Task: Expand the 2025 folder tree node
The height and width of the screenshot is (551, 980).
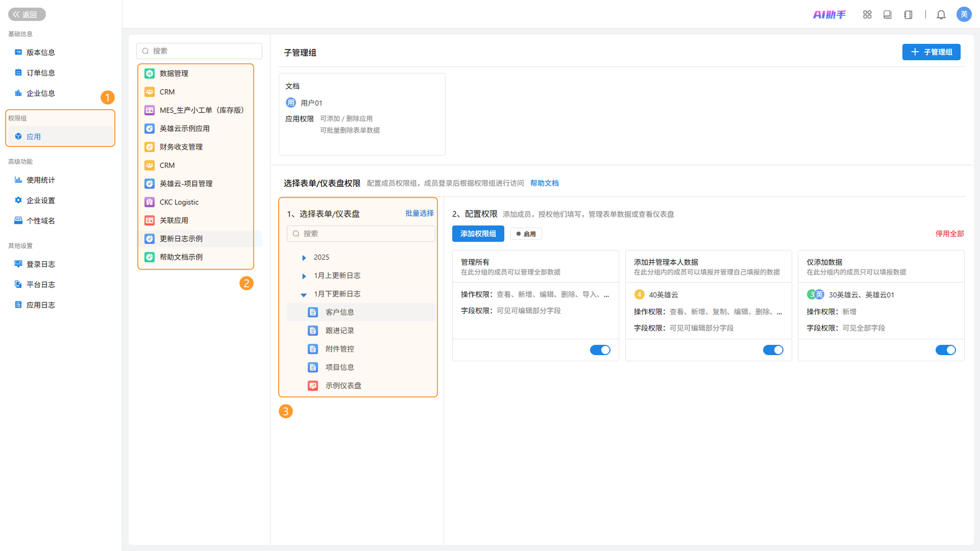Action: click(x=304, y=258)
